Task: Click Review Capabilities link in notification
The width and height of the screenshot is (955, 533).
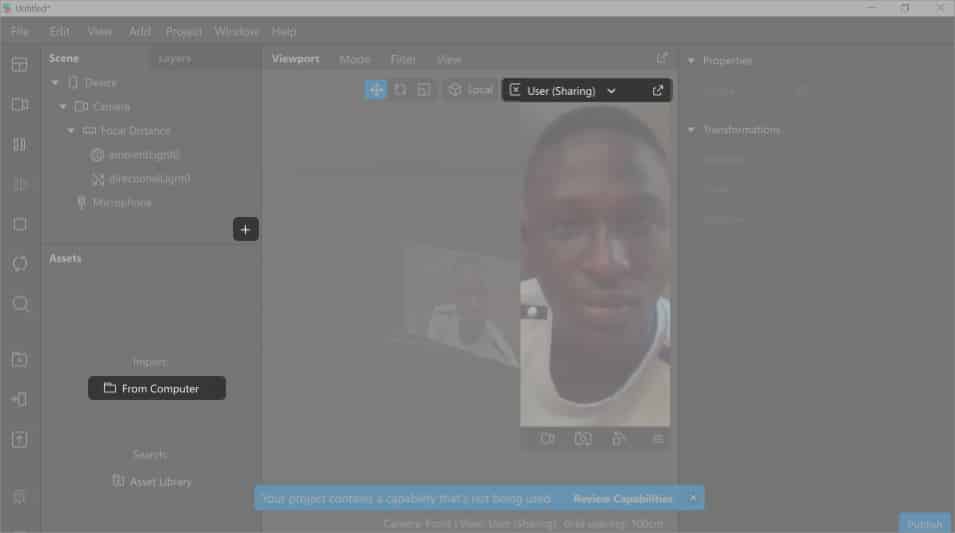Action: (622, 498)
